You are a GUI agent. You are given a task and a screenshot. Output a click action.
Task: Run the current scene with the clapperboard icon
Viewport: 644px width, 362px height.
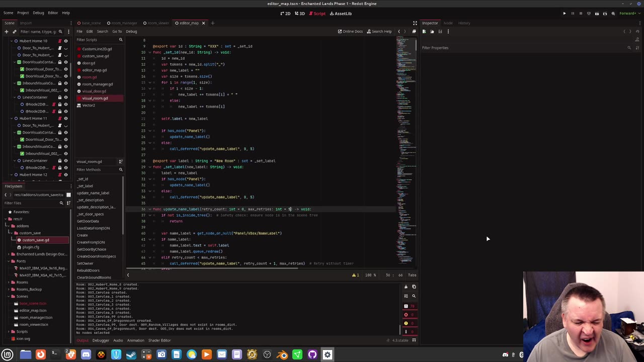coord(597,14)
